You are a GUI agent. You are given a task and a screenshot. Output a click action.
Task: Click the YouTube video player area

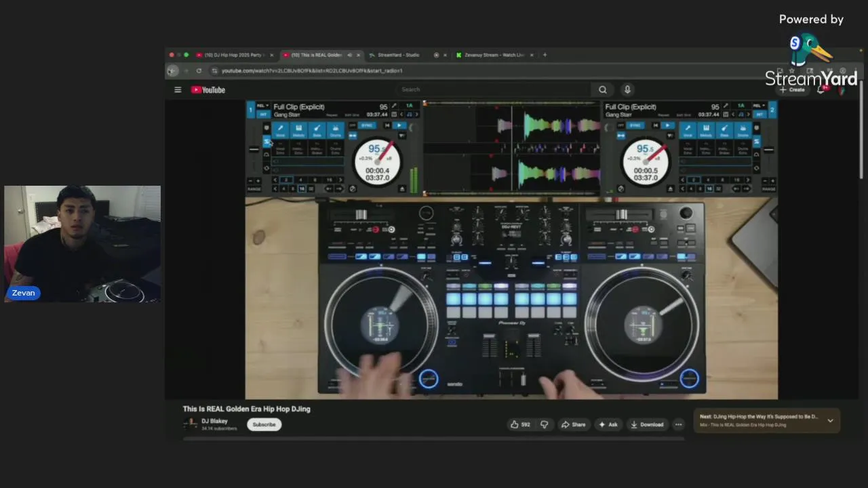click(x=511, y=249)
